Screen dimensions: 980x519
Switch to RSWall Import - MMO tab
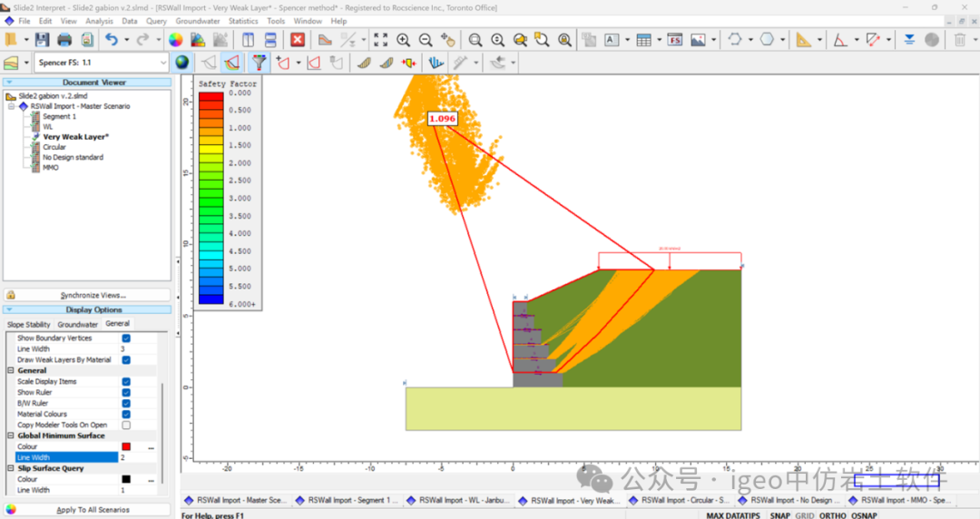click(901, 500)
